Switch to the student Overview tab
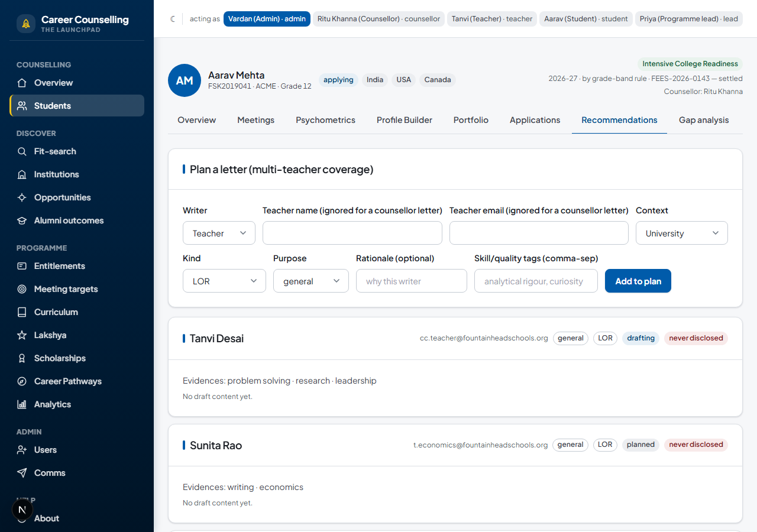The height and width of the screenshot is (532, 757). [x=197, y=120]
